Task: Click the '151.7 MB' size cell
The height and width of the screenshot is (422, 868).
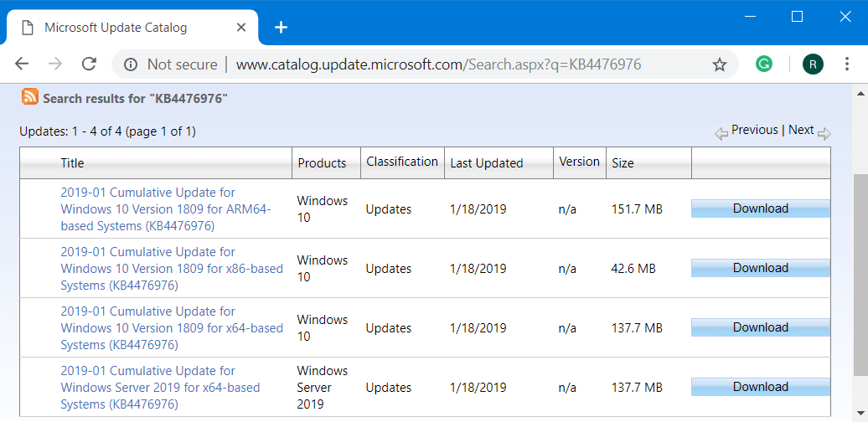Action: click(637, 209)
